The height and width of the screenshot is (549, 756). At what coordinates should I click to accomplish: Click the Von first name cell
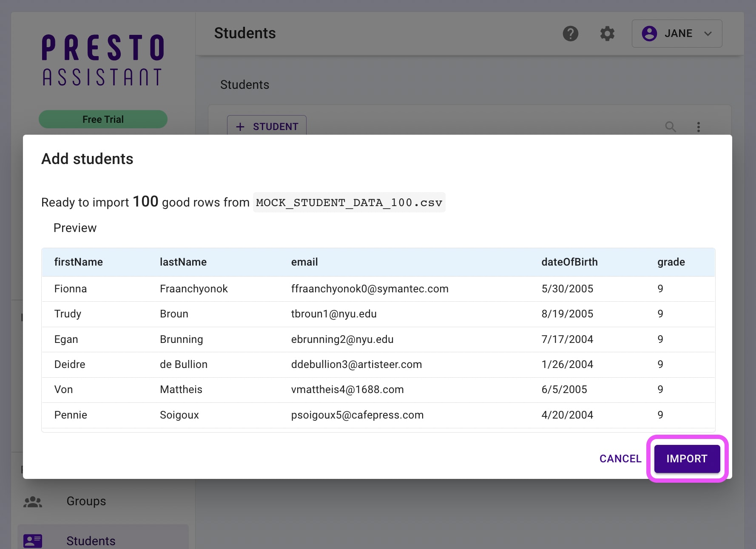63,390
